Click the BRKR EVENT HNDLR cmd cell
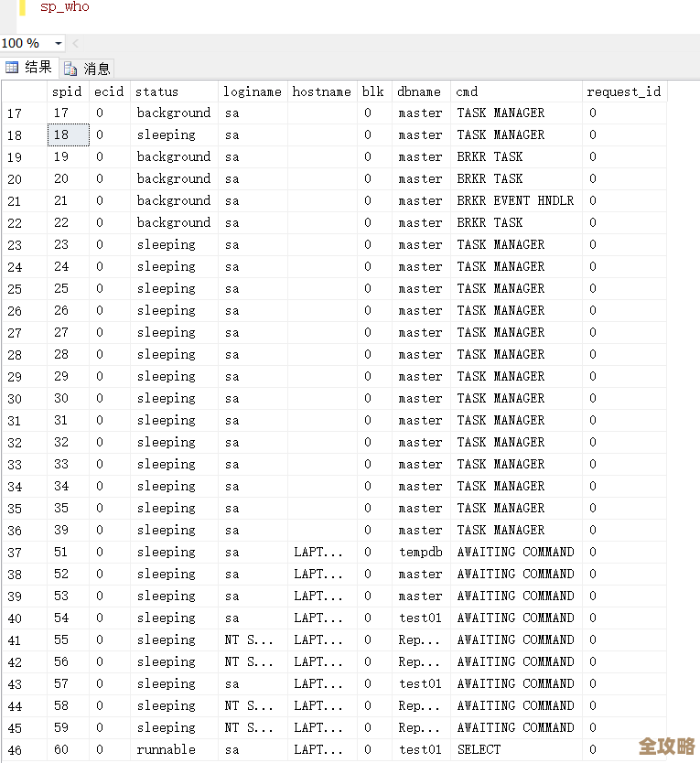 [515, 201]
